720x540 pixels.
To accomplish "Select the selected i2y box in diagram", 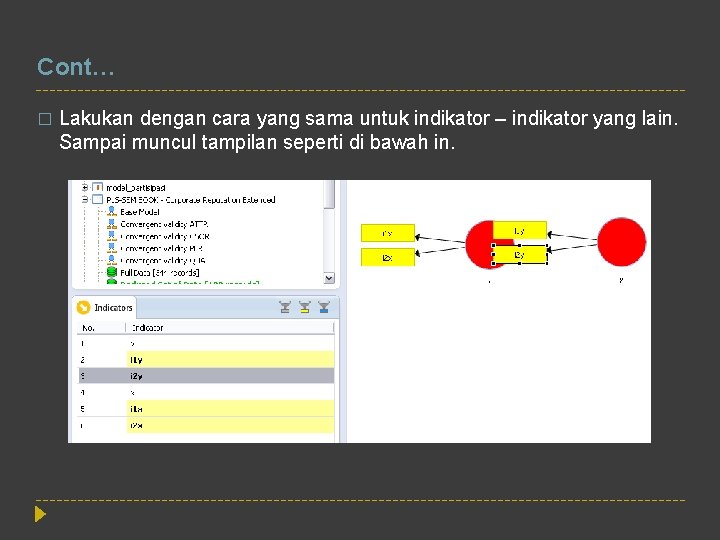I will (x=520, y=254).
